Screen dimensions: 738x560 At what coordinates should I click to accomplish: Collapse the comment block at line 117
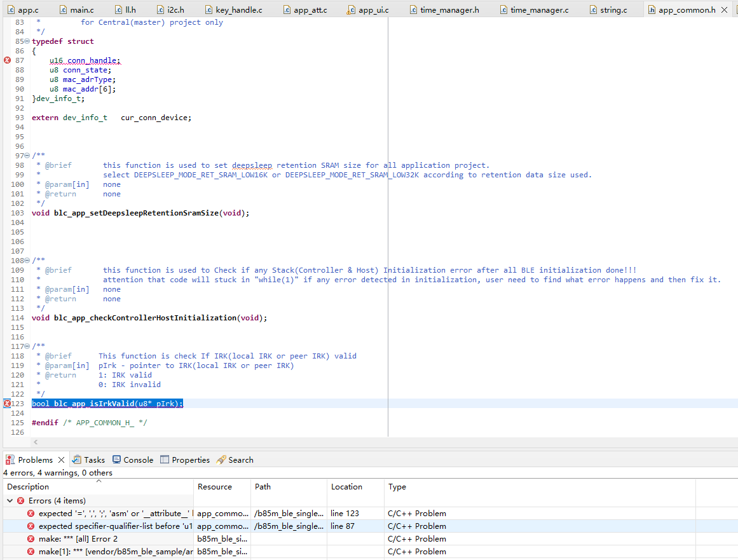click(x=27, y=346)
